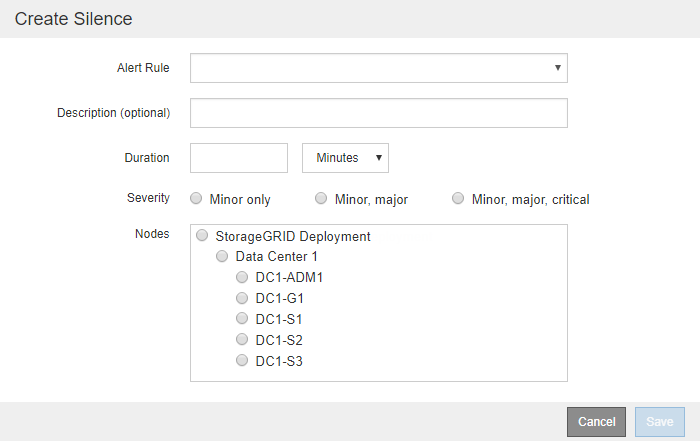The height and width of the screenshot is (441, 700).
Task: Select the Data Center 1 radio button
Action: click(x=222, y=257)
